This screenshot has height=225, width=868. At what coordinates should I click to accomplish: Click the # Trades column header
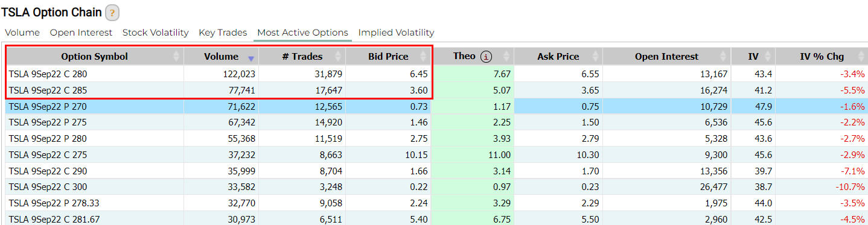point(302,57)
